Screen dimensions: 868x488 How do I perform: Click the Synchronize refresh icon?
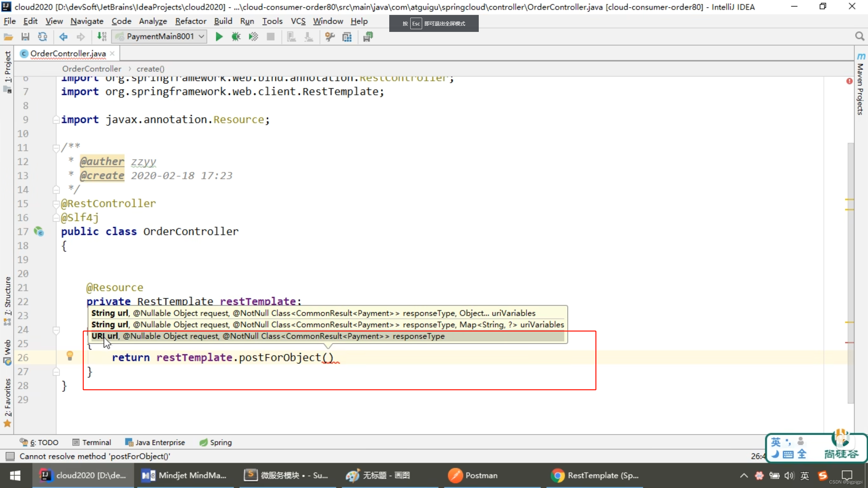[x=43, y=37]
